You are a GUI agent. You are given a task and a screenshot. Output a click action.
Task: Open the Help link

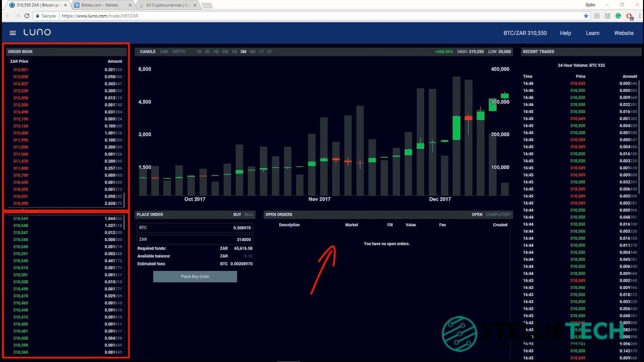coord(566,33)
